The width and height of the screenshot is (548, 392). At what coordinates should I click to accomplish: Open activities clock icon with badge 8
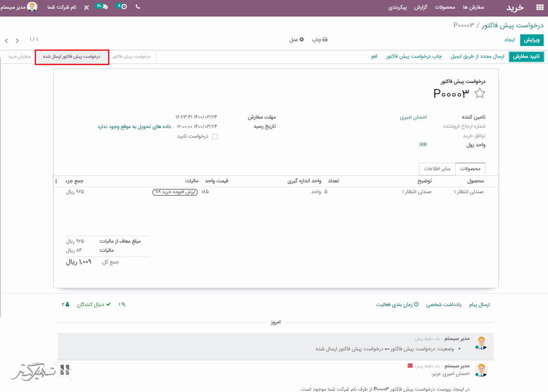pyautogui.click(x=123, y=7)
